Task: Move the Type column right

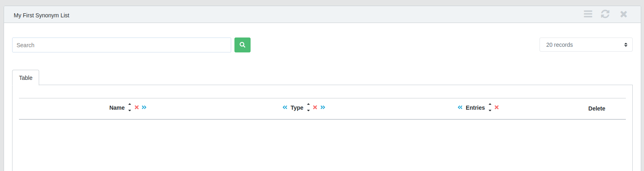Action: [x=323, y=107]
